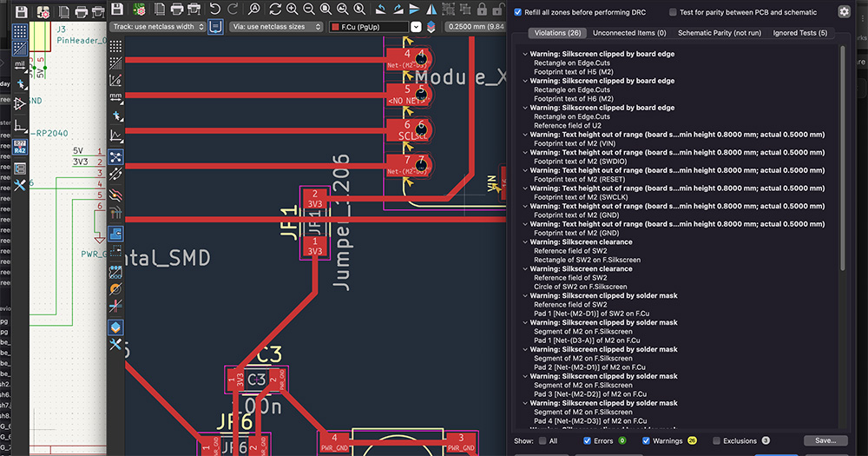Refresh the PCB view

[275, 9]
